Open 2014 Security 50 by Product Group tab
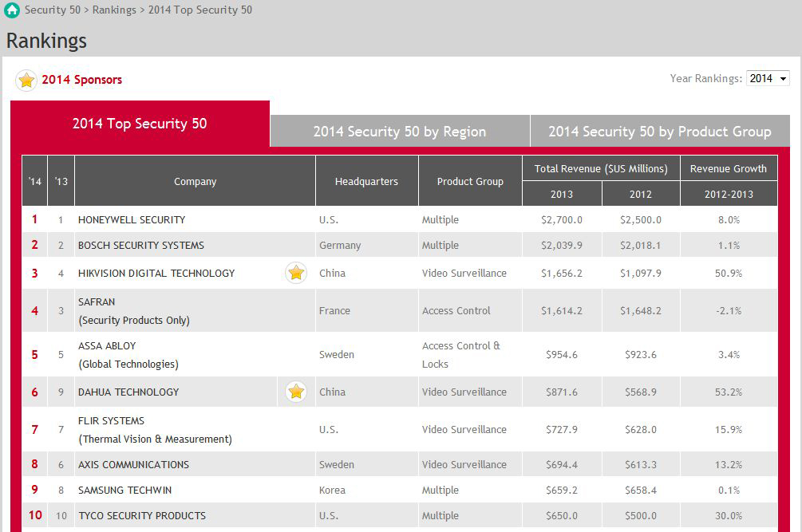The width and height of the screenshot is (802, 532). pyautogui.click(x=660, y=132)
